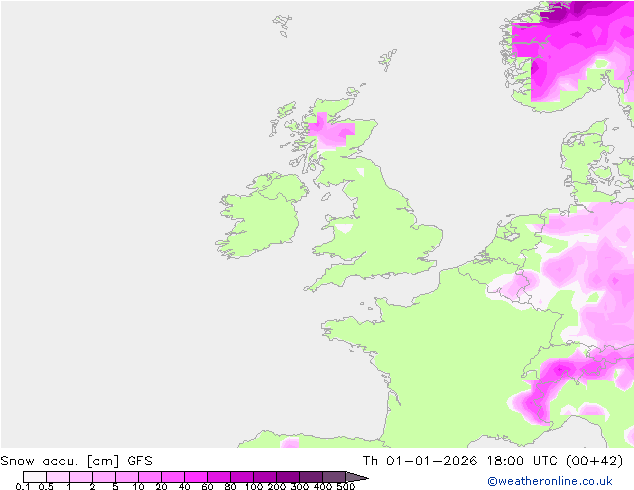
Task: Click the '(00+42)' forecast hour text
Action: point(595,461)
